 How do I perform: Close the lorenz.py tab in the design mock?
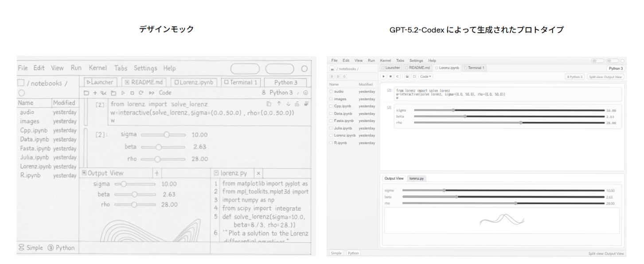point(258,173)
